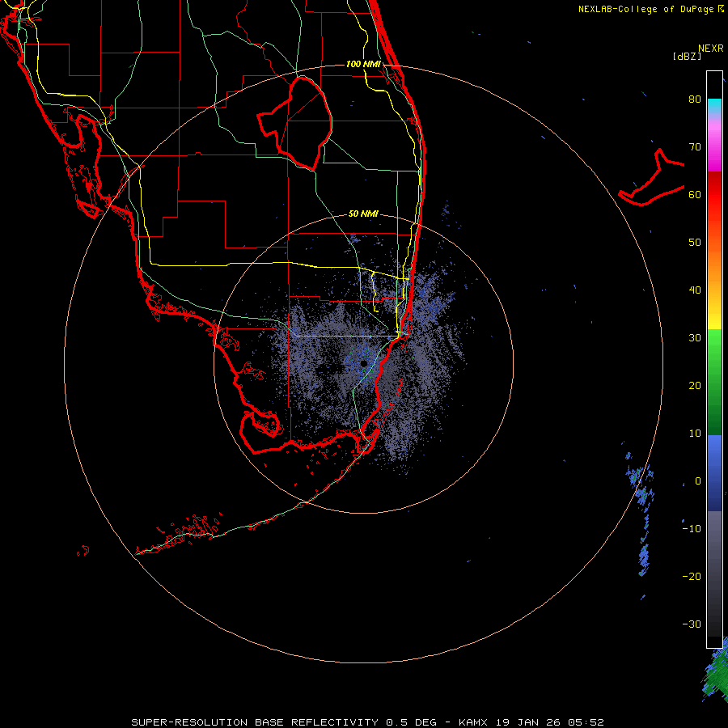728x728 pixels.
Task: Click the cyan top band of the color bar
Action: click(x=714, y=107)
